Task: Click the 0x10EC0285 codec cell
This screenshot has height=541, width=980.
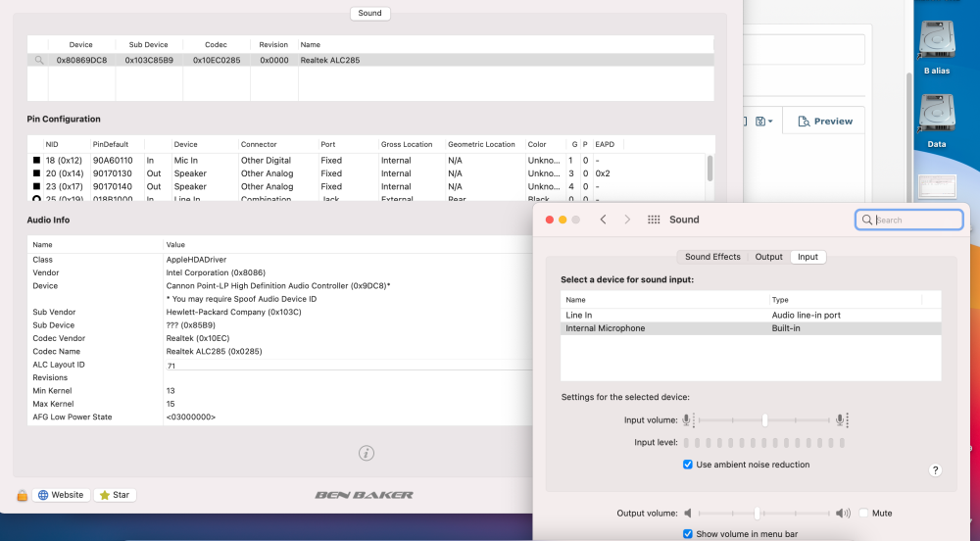Action: [217, 61]
